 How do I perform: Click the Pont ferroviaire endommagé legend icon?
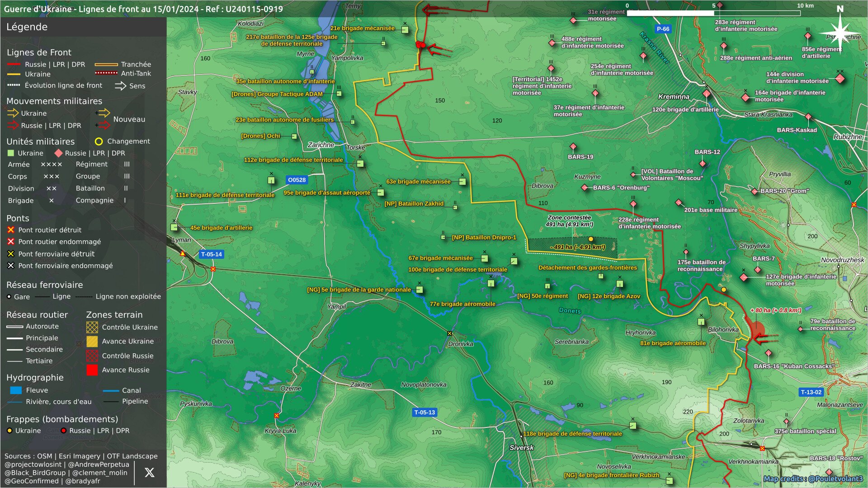click(x=11, y=266)
